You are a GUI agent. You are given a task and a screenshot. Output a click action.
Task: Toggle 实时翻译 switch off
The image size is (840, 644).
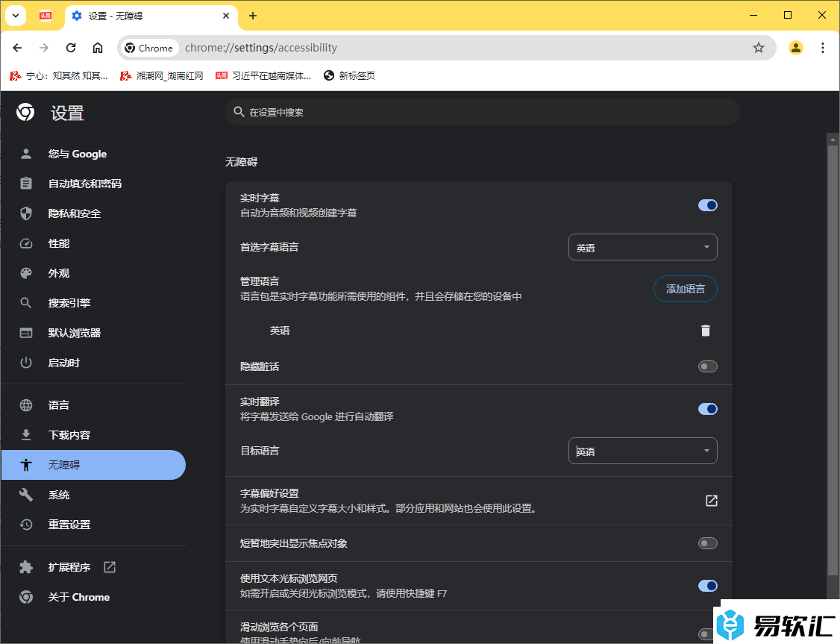tap(707, 409)
